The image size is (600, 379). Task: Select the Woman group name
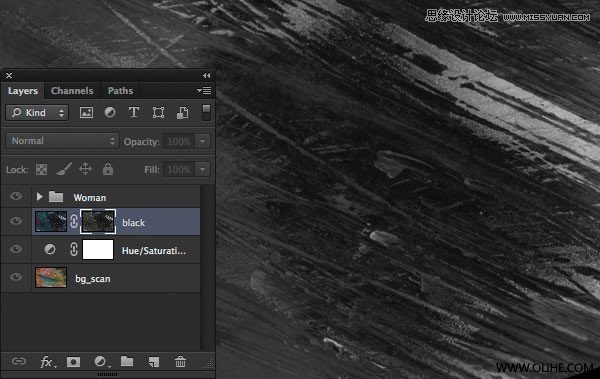coord(90,198)
